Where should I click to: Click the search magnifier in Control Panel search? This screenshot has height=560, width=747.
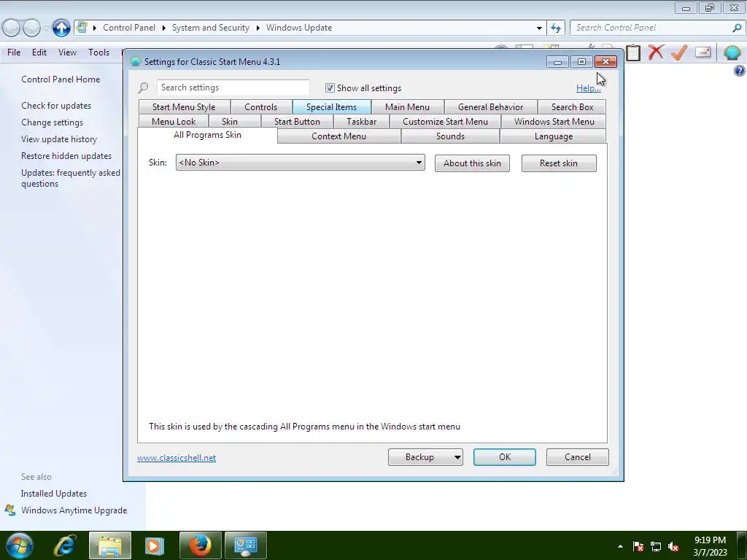[x=737, y=28]
